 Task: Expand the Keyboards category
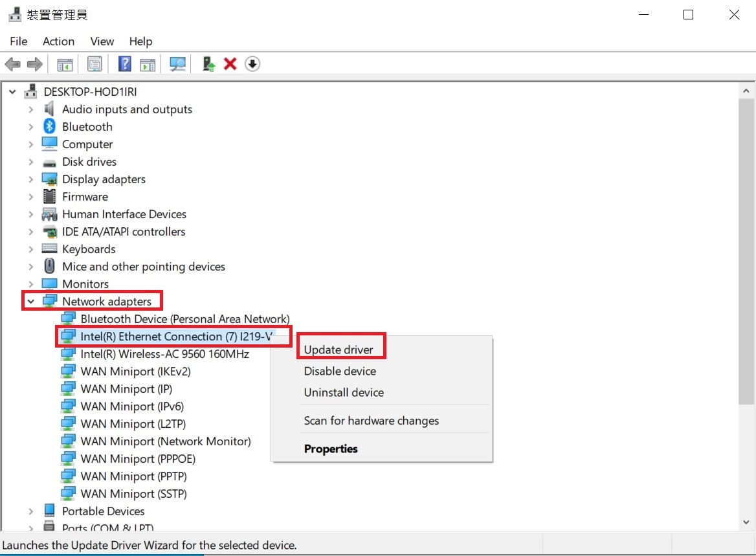click(x=30, y=249)
